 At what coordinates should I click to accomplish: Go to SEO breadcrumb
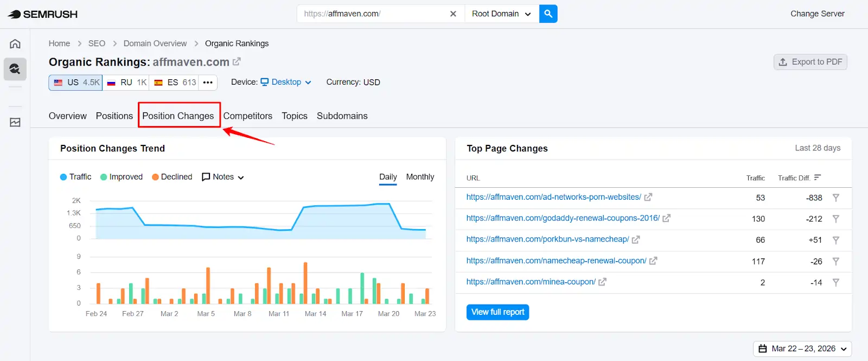coord(97,43)
